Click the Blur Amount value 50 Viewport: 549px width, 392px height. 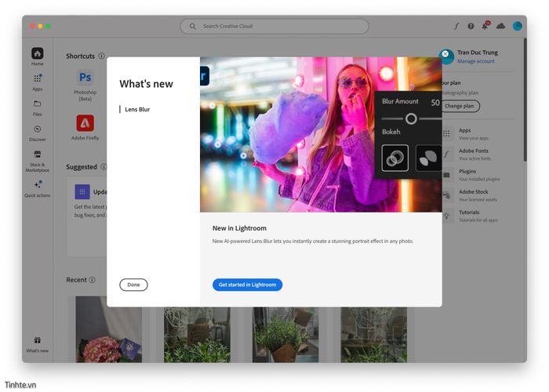(x=435, y=103)
